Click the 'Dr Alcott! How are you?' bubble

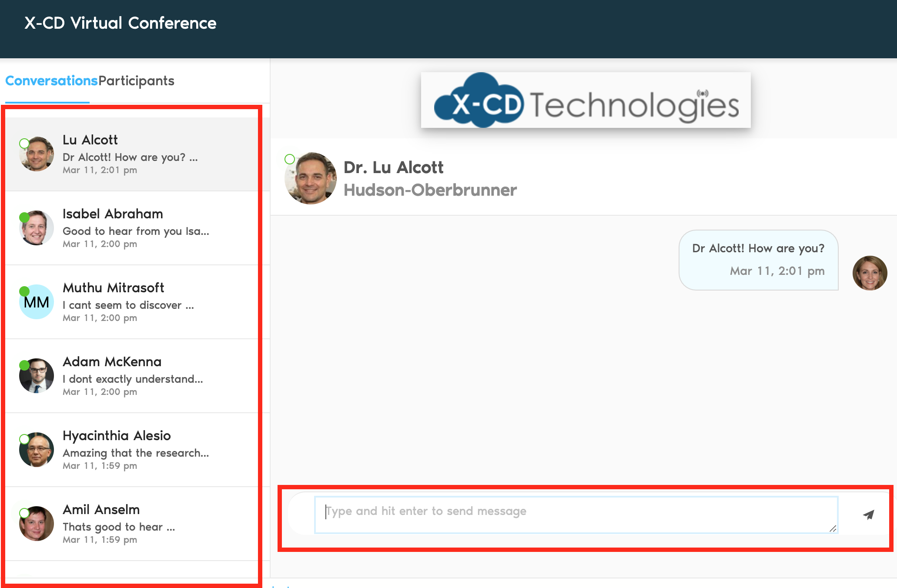[758, 259]
